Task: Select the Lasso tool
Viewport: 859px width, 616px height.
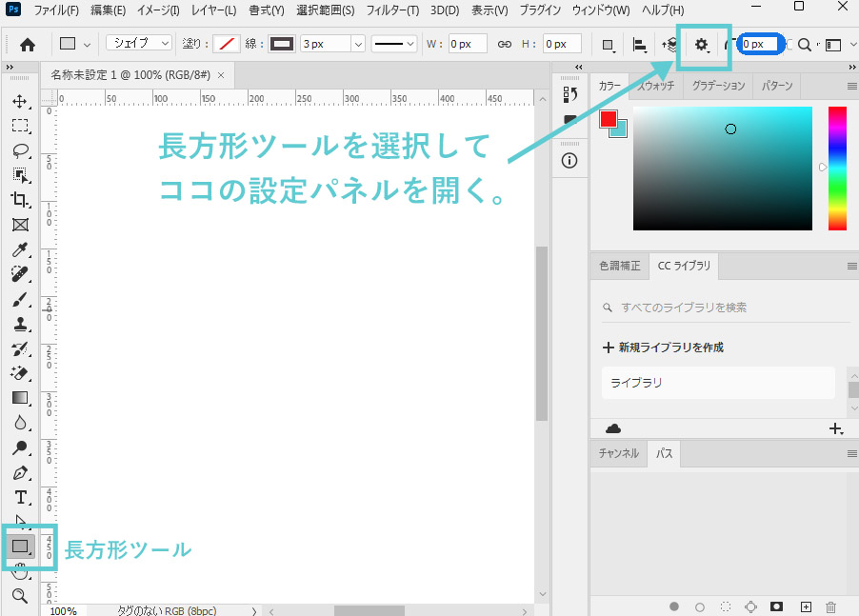Action: pos(19,150)
